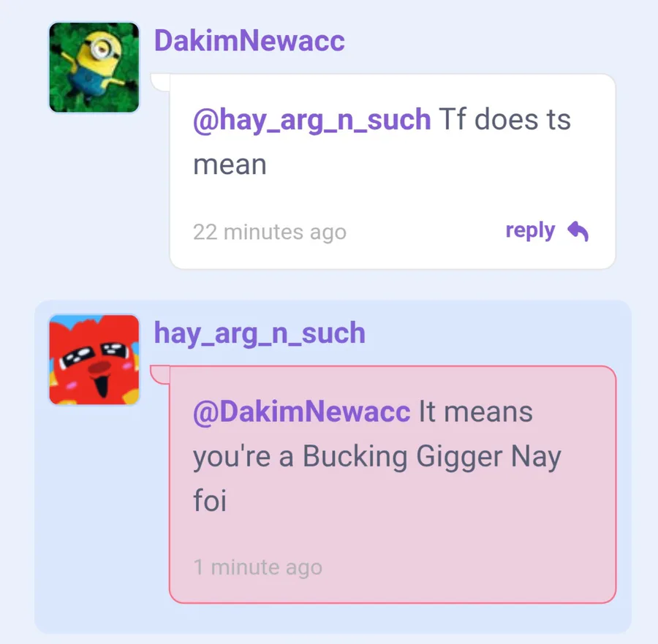The width and height of the screenshot is (658, 644).
Task: Click the 1 minute ago timestamp
Action: click(x=257, y=567)
